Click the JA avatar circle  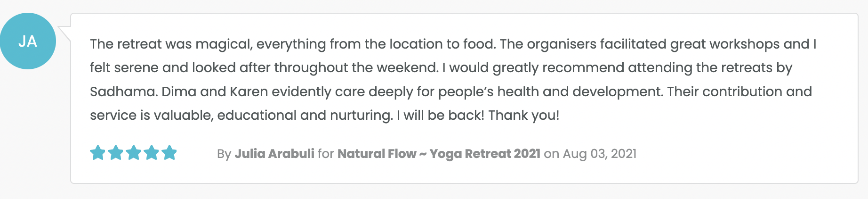tap(28, 41)
